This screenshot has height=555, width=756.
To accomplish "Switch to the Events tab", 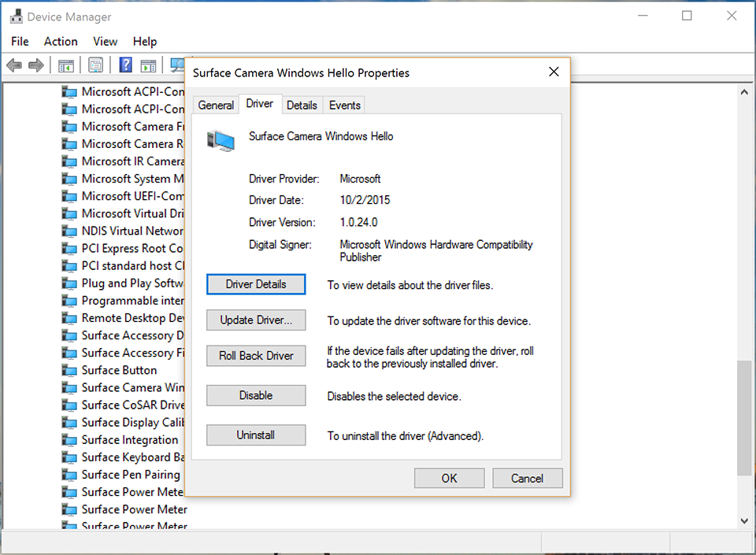I will pyautogui.click(x=345, y=105).
